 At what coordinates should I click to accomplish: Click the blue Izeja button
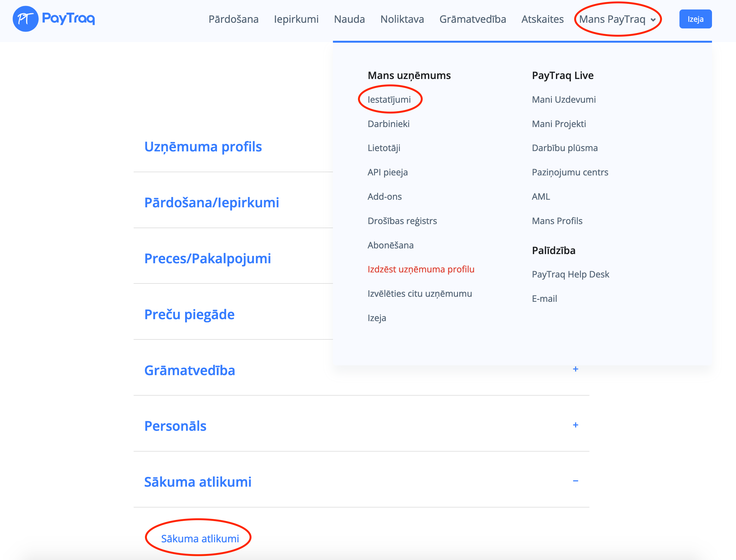[x=695, y=19]
